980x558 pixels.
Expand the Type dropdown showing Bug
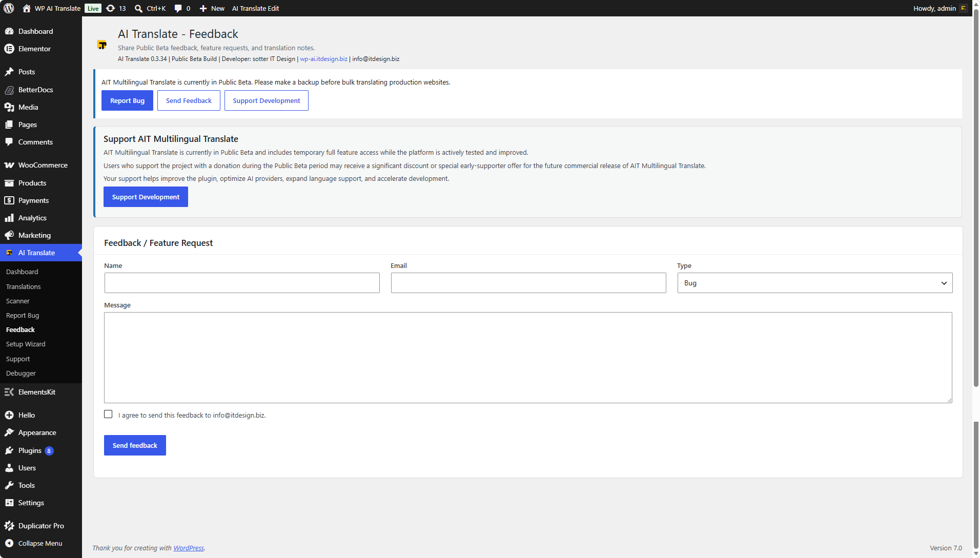(815, 283)
